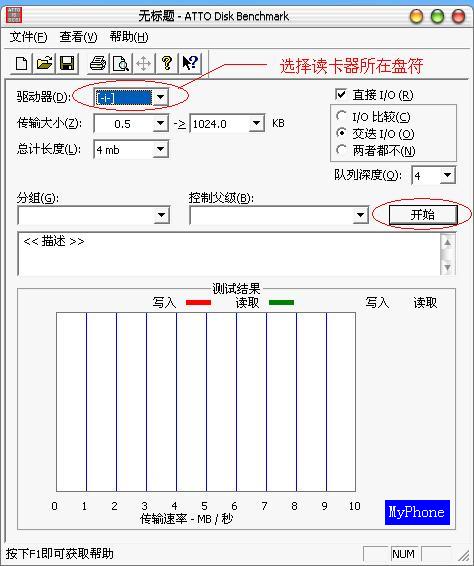This screenshot has height=566, width=474.
Task: Click inside the << 描述 >> text box
Action: point(229,254)
